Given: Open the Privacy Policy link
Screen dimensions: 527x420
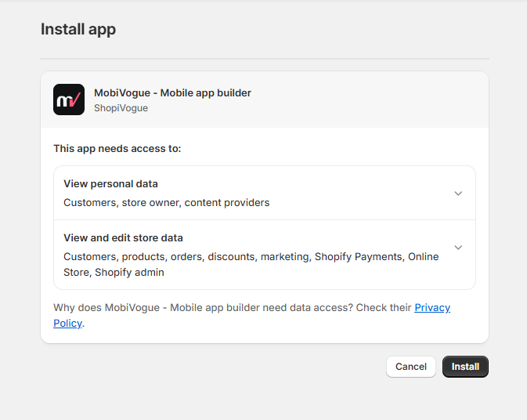Looking at the screenshot, I should tap(432, 307).
